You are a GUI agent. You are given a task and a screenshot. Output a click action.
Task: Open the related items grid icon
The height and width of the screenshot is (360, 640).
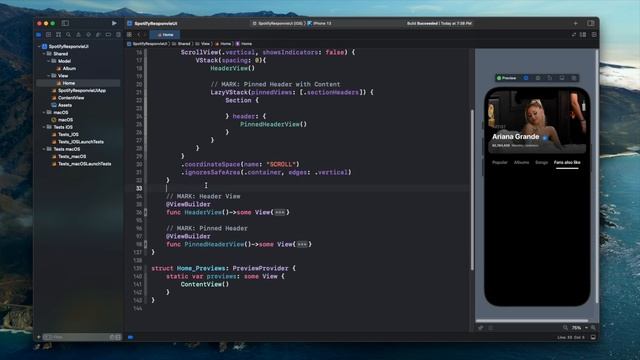tap(129, 35)
